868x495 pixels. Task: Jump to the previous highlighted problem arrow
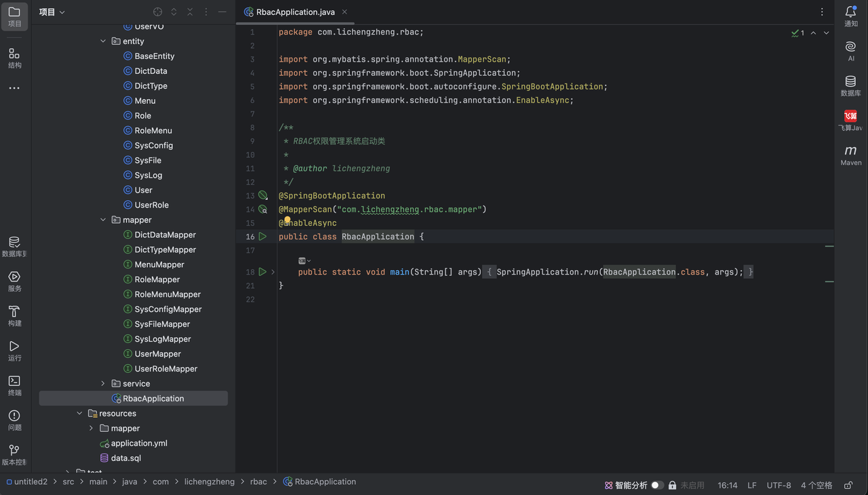(813, 33)
